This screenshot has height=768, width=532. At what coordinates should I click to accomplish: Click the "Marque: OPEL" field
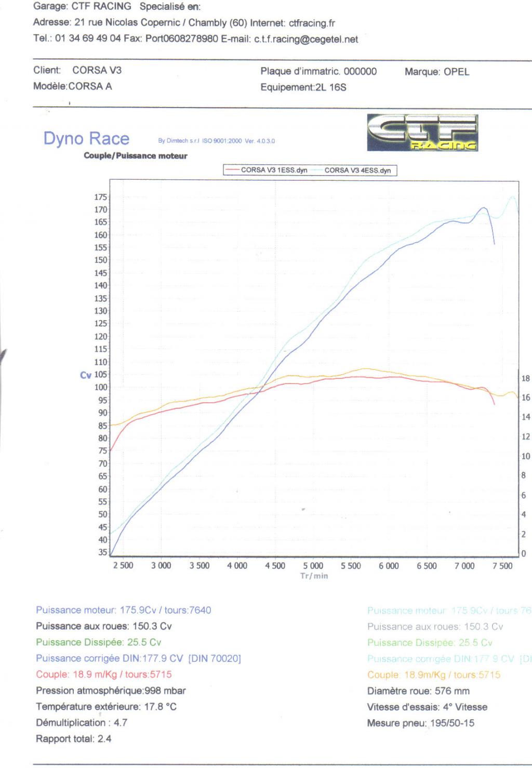tap(437, 72)
